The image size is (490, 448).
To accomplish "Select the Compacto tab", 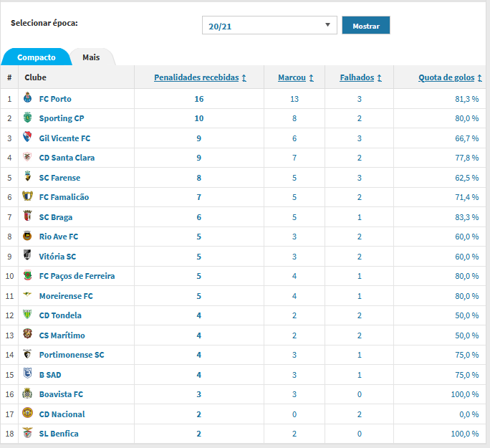I will 37,57.
